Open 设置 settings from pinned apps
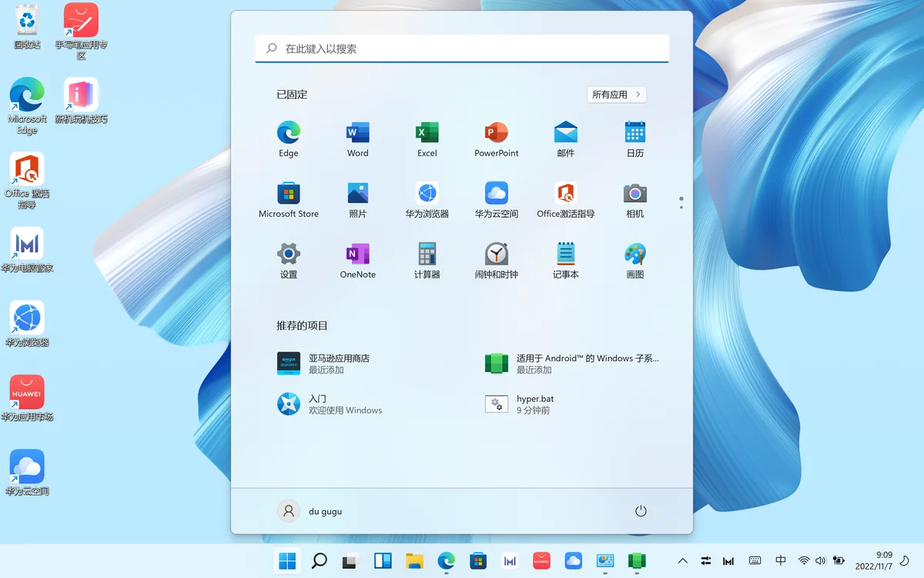 pyautogui.click(x=289, y=261)
